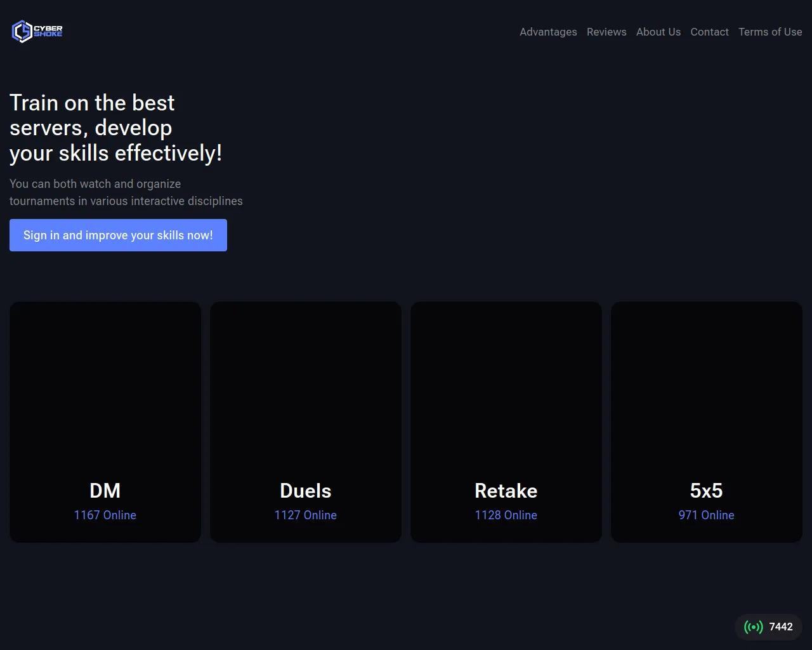The image size is (812, 650).
Task: Open the DM servers card
Action: pos(105,422)
